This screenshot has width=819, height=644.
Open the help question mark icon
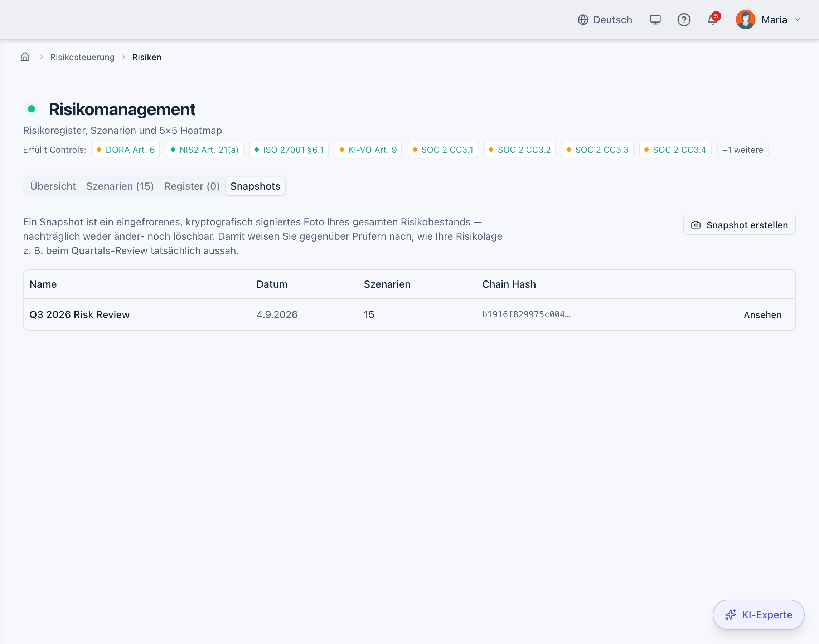click(684, 20)
